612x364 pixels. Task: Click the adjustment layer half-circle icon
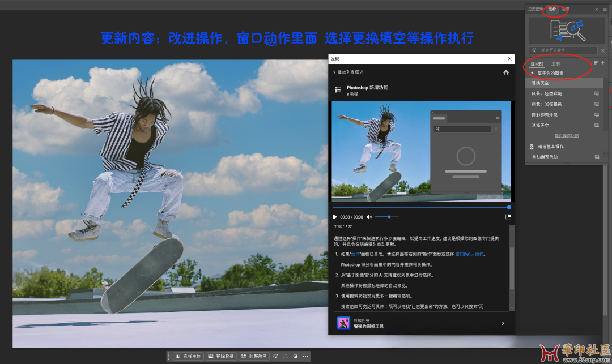(295, 356)
